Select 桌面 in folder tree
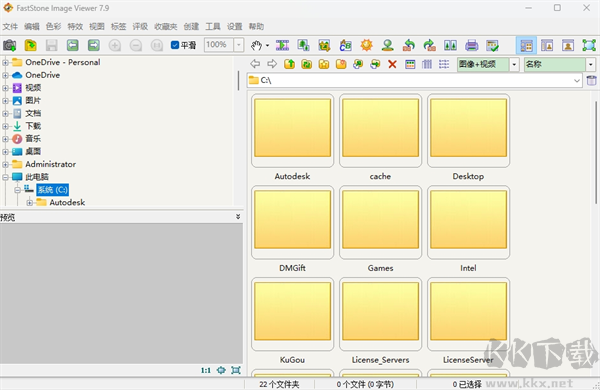 (x=33, y=152)
